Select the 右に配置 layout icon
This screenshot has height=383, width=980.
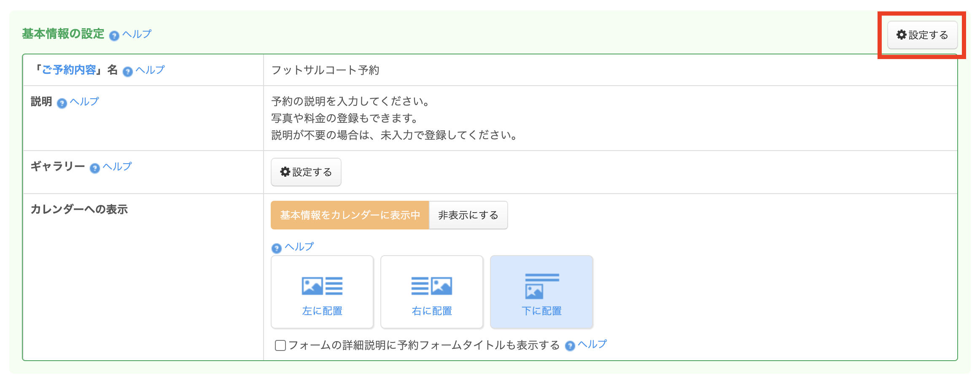431,286
